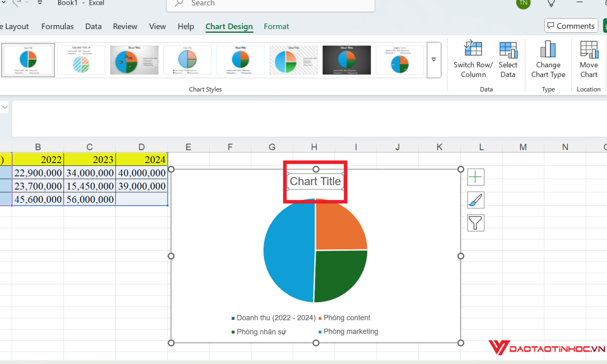Open Chart Styles paintbrush button

click(475, 200)
